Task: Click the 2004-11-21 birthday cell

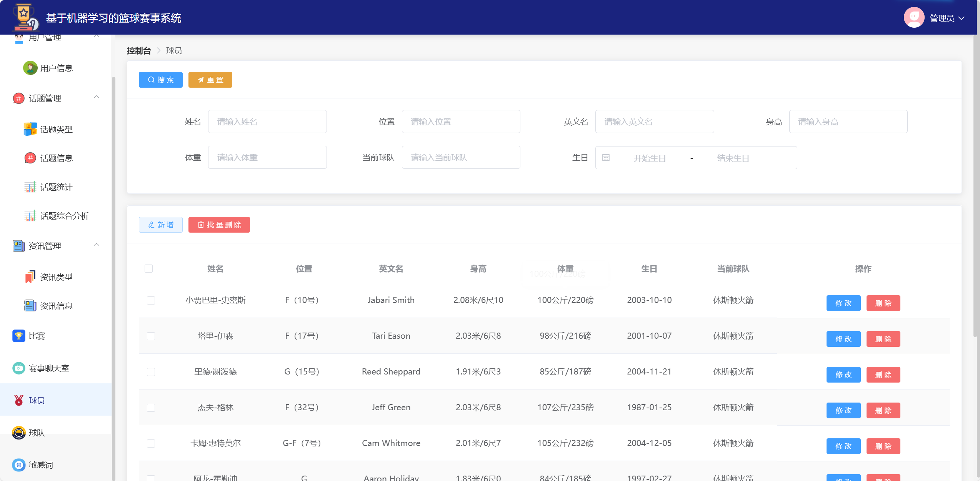Action: 649,372
